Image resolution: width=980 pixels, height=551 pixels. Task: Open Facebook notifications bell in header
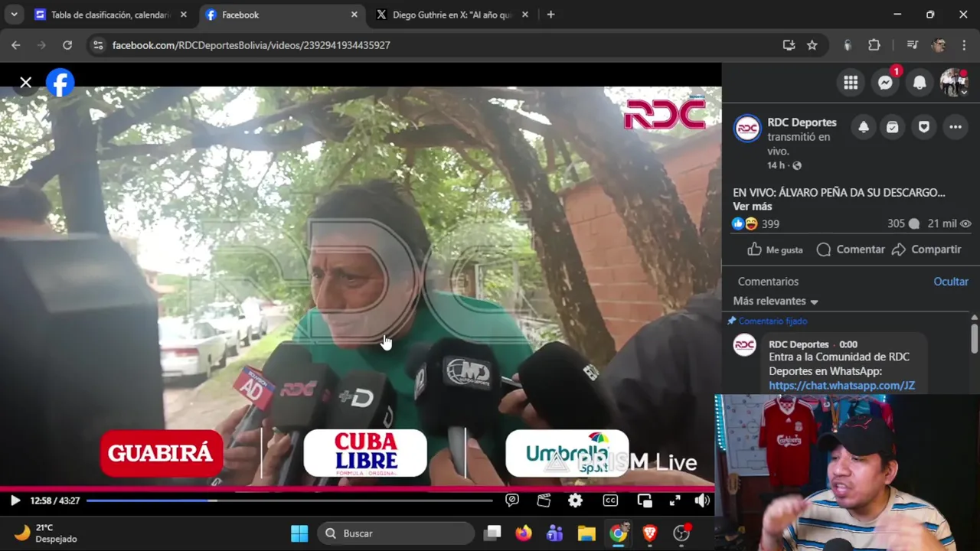tap(920, 83)
